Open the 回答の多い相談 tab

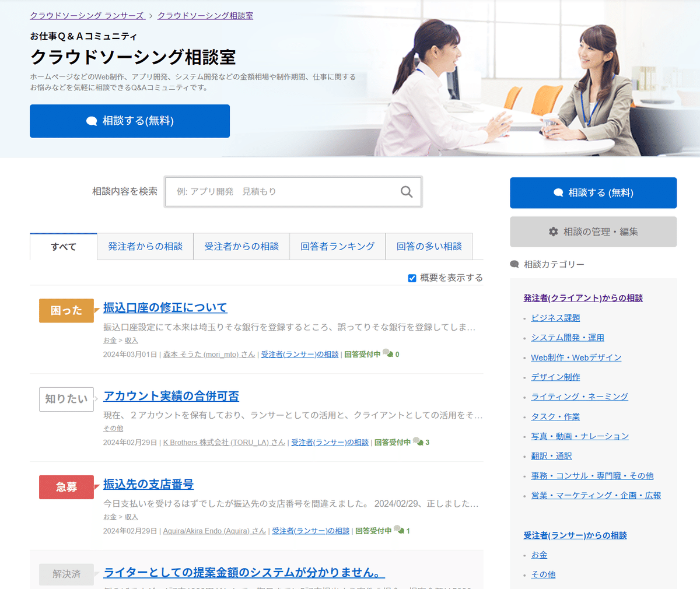(429, 247)
